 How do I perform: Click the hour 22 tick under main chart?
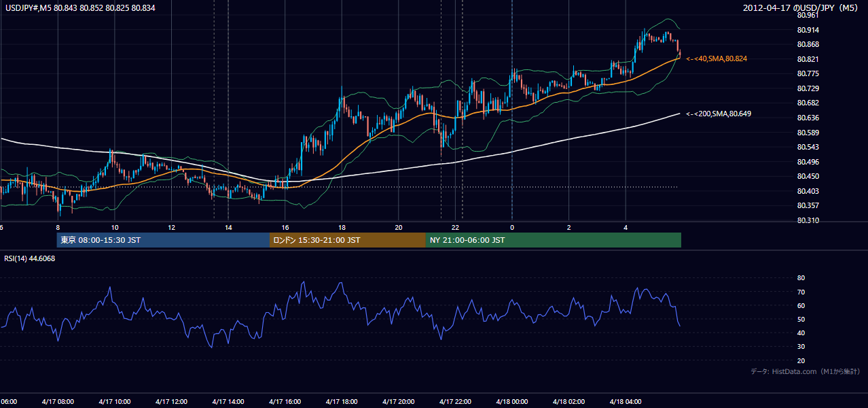click(456, 227)
